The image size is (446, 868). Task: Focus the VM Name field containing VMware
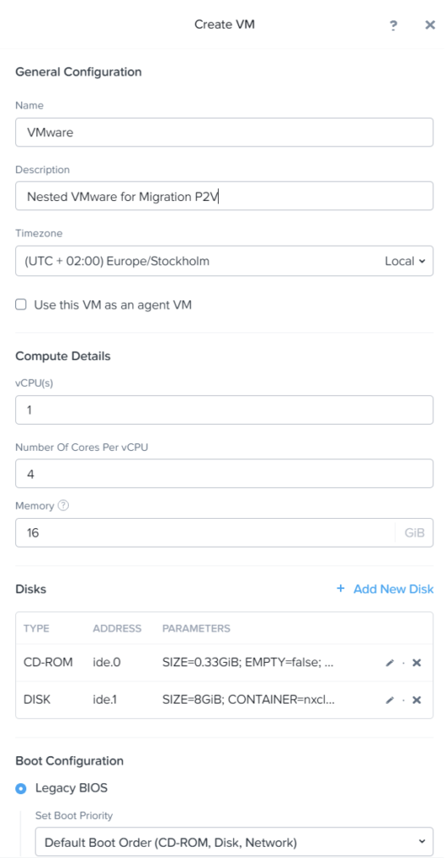pyautogui.click(x=225, y=132)
